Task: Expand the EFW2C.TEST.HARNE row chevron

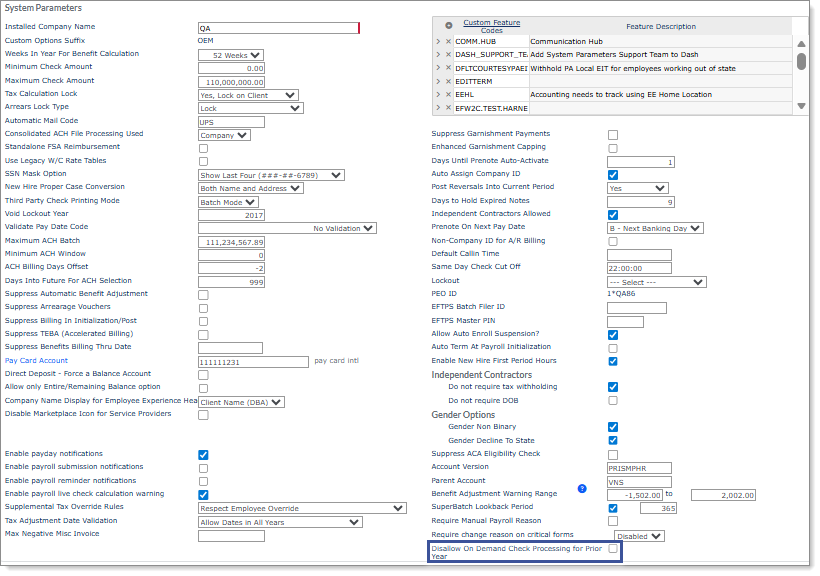Action: 438,107
